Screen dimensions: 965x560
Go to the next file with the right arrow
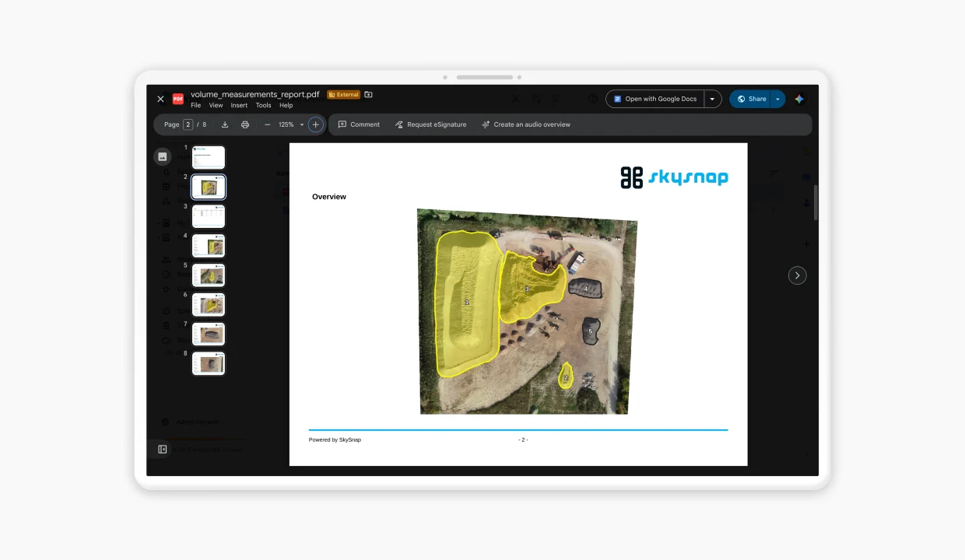coord(797,275)
